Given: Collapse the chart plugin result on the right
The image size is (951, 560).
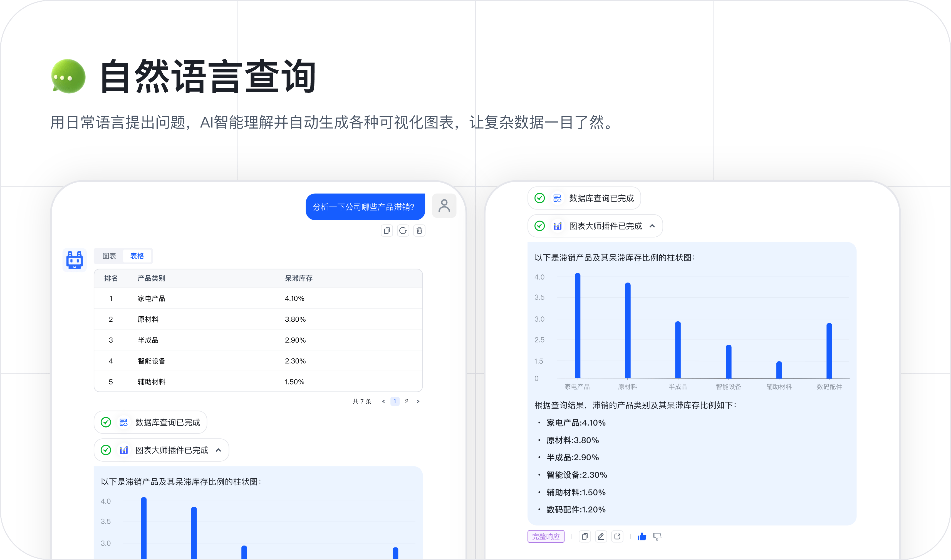Looking at the screenshot, I should 652,226.
